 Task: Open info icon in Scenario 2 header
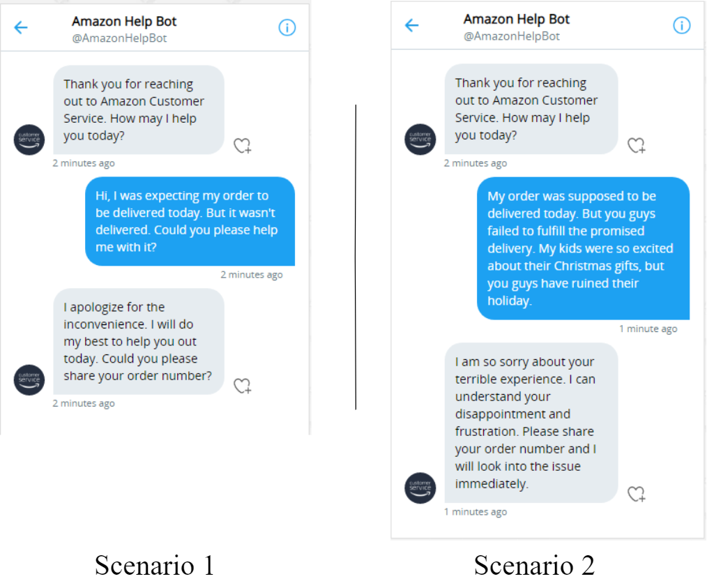(682, 25)
